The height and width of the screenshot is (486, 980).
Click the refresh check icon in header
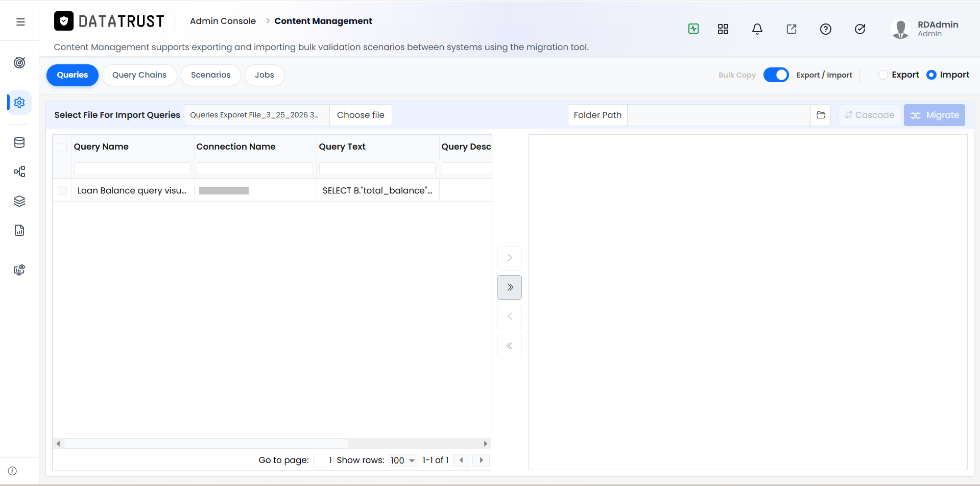pos(860,29)
